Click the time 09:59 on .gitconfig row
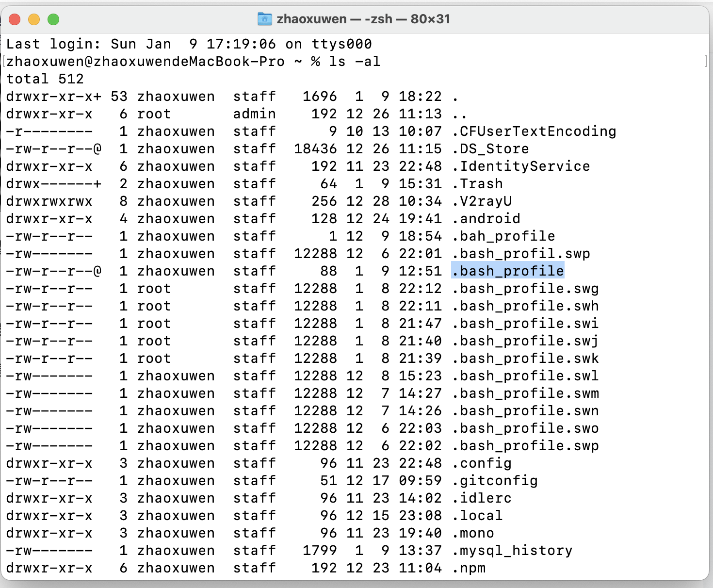The image size is (713, 588). [x=420, y=480]
